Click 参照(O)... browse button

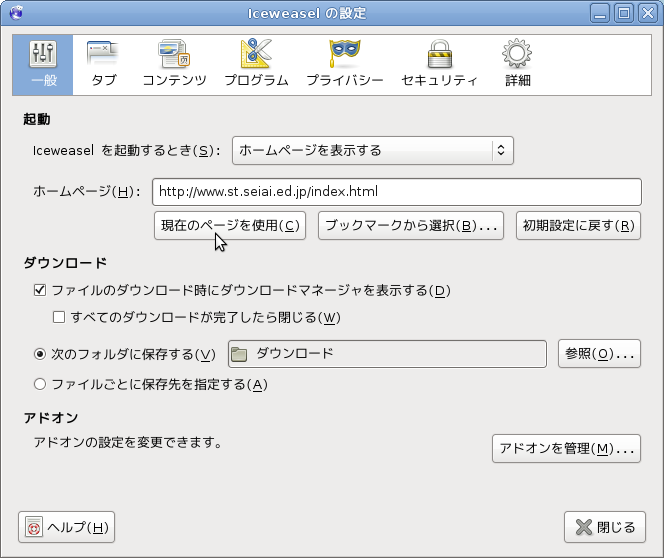tap(599, 354)
